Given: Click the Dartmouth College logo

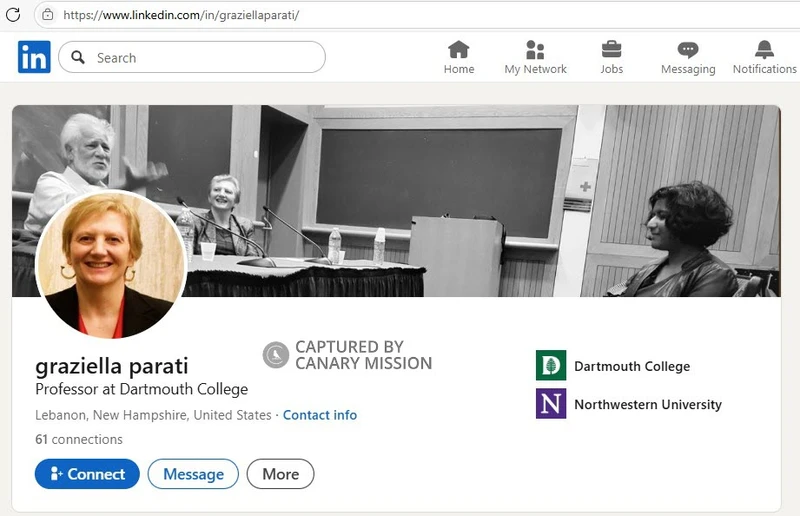Looking at the screenshot, I should pyautogui.click(x=551, y=365).
